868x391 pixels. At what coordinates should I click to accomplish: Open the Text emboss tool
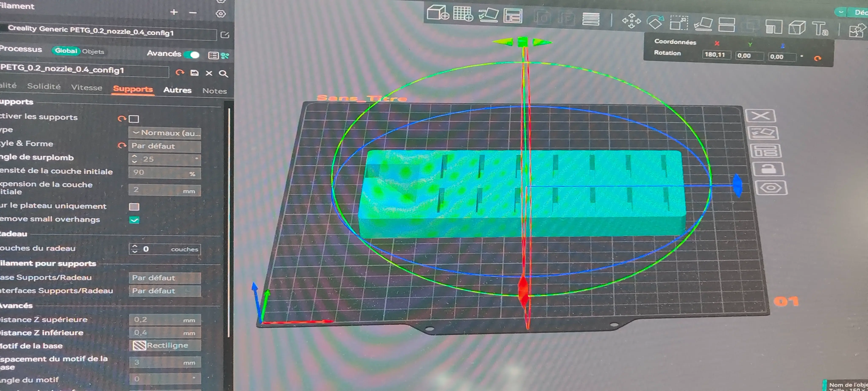point(820,28)
